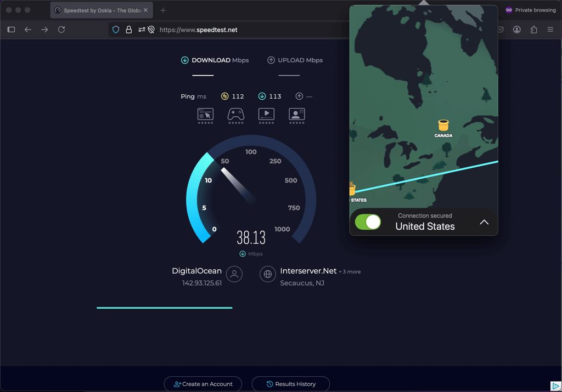This screenshot has height=392, width=562.
Task: Open the tracking protection shield icon
Action: click(x=116, y=30)
